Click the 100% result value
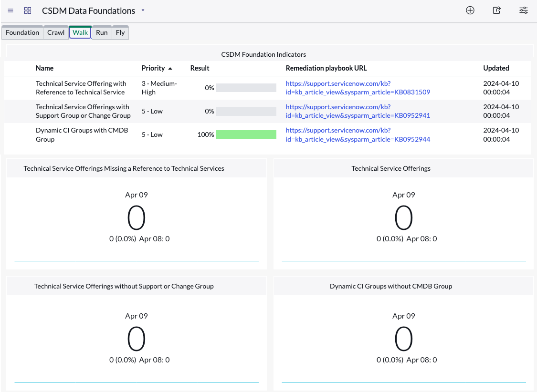Screen dimensions: 537x392 click(205, 135)
